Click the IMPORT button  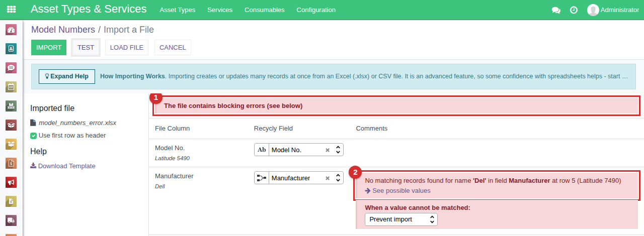point(49,48)
